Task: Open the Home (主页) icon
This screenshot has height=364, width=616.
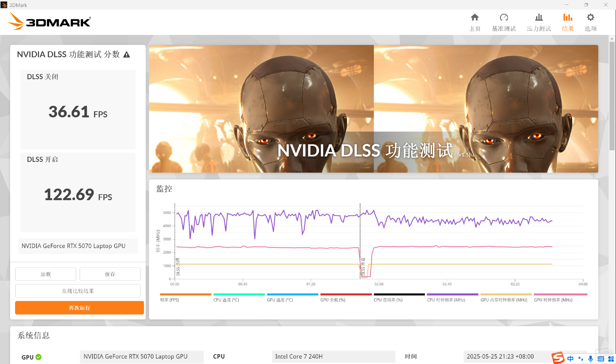Action: 475,17
